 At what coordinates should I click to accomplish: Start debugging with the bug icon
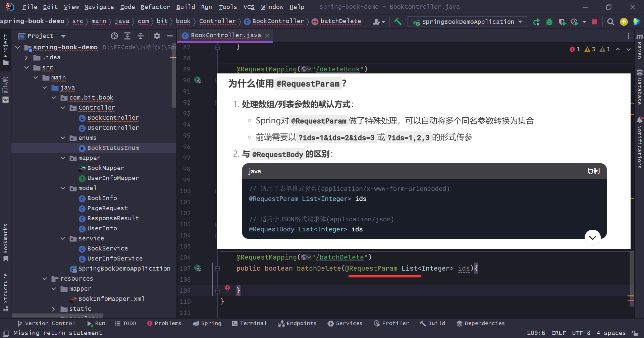pyautogui.click(x=549, y=22)
